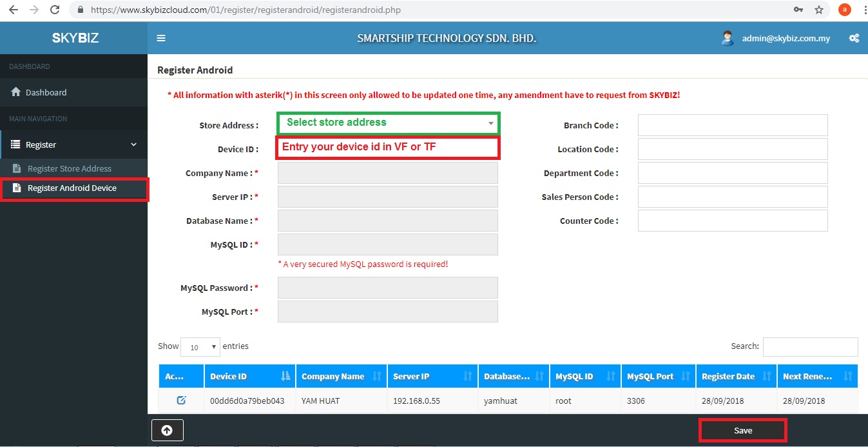Click the scroll-to-top arrow button

click(167, 430)
